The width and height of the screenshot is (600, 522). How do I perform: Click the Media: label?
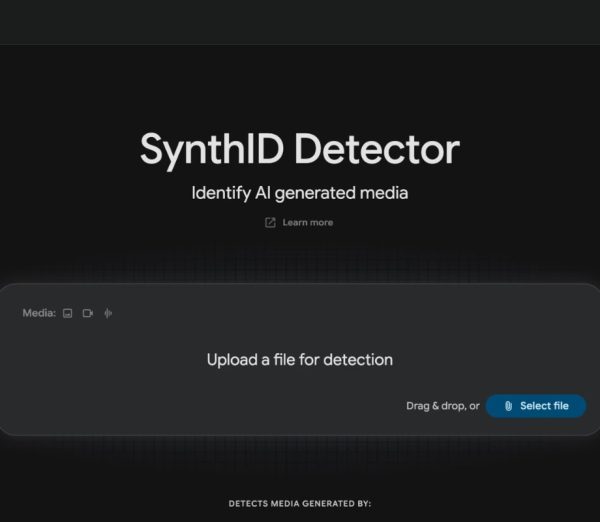(39, 313)
